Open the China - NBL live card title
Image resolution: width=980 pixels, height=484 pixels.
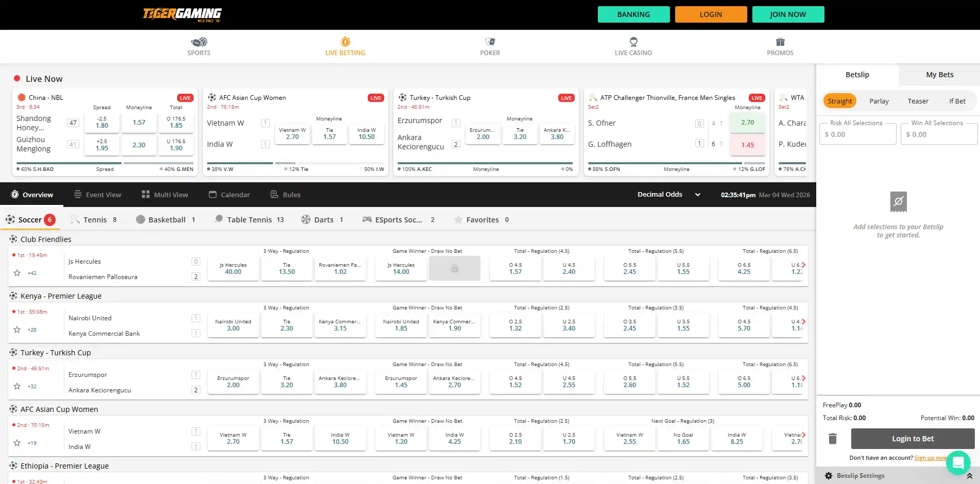(46, 97)
